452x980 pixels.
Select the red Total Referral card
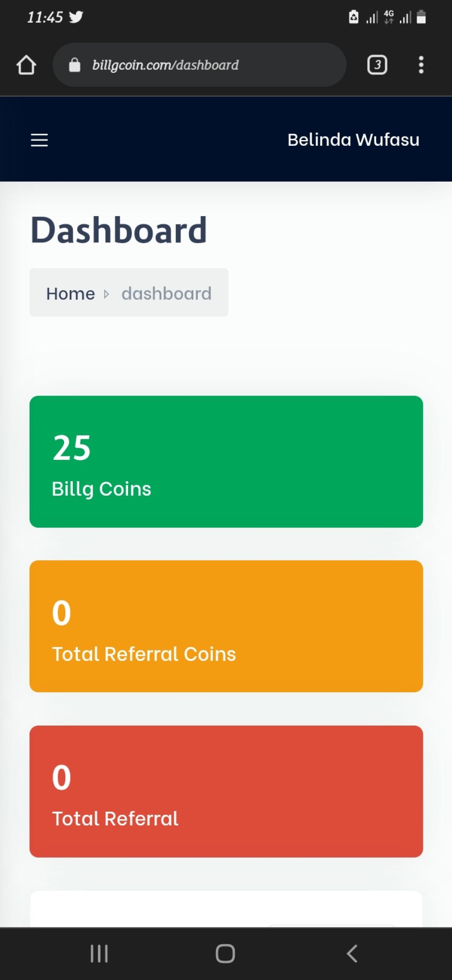pyautogui.click(x=226, y=791)
